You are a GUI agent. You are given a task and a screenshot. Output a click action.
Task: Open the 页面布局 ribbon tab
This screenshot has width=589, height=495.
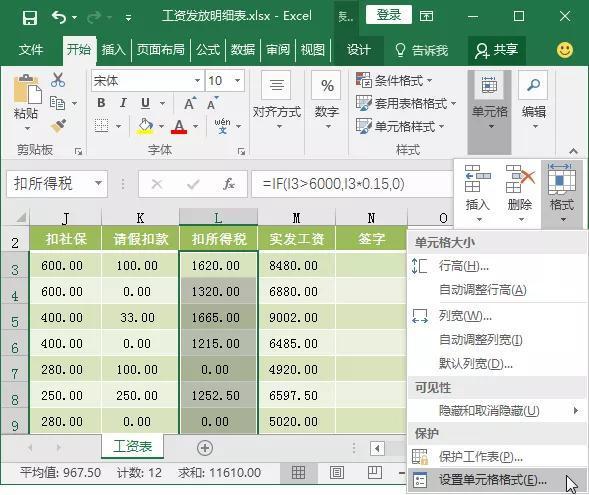pos(160,50)
